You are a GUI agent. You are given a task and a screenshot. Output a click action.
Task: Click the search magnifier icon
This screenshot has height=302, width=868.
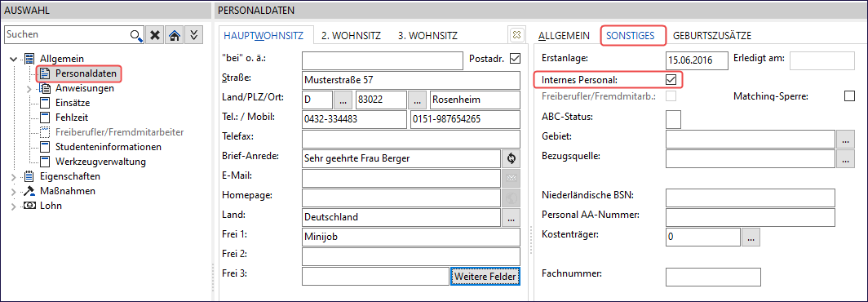pyautogui.click(x=136, y=35)
